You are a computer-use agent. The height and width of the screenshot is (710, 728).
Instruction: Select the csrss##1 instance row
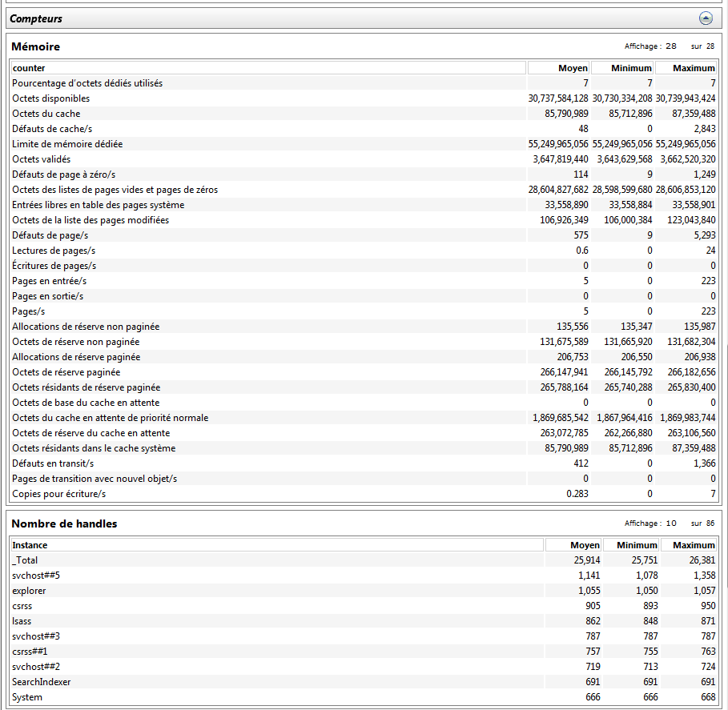tap(364, 652)
